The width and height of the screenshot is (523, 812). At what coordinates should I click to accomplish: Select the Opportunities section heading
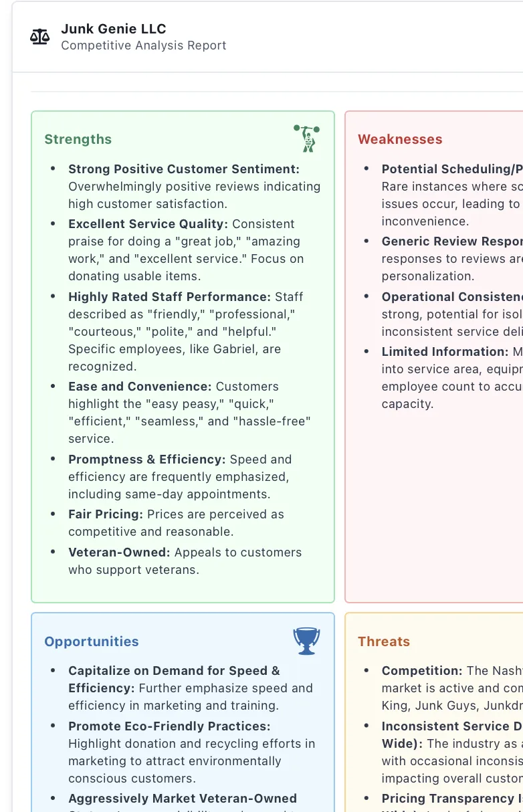tap(92, 641)
